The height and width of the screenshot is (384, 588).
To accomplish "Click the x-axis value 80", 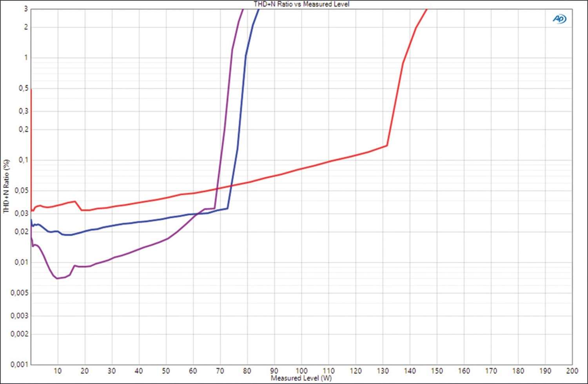I will tap(247, 371).
